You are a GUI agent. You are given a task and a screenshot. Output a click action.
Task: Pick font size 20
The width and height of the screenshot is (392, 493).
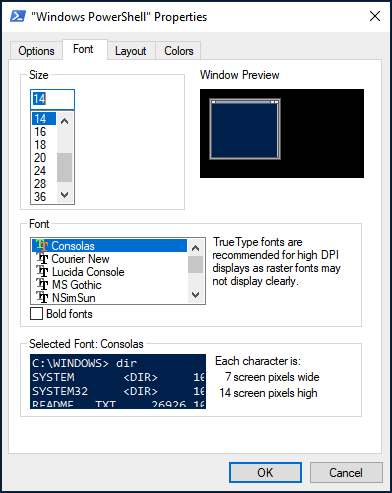click(44, 158)
